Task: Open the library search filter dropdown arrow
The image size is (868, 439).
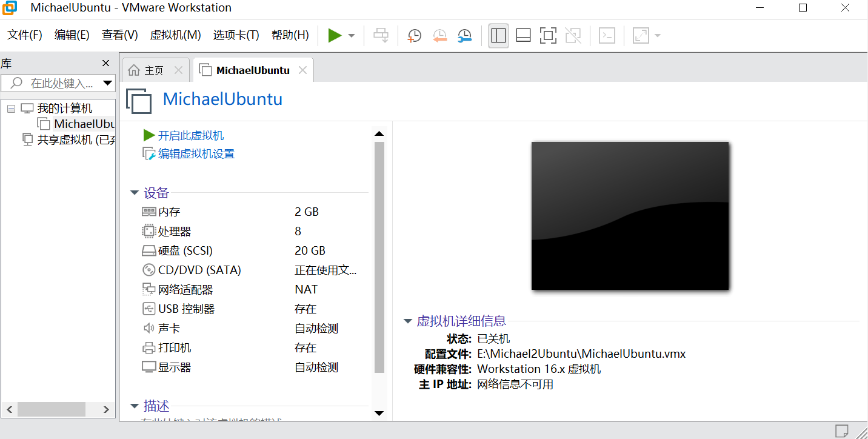Action: point(108,83)
